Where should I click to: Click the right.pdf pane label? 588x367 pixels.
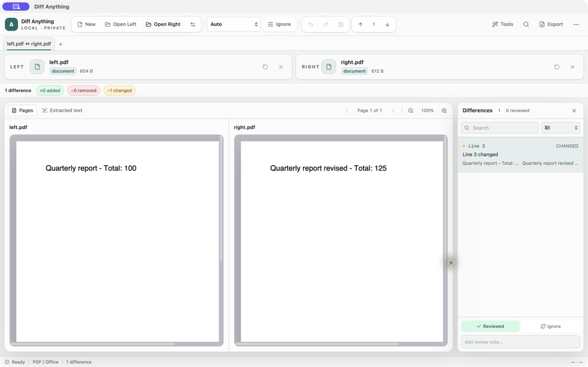(244, 128)
